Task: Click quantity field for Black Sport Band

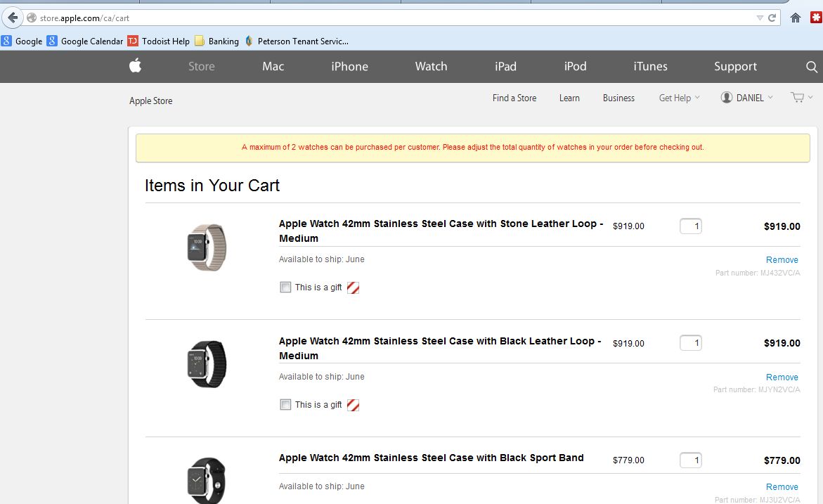Action: pos(691,460)
